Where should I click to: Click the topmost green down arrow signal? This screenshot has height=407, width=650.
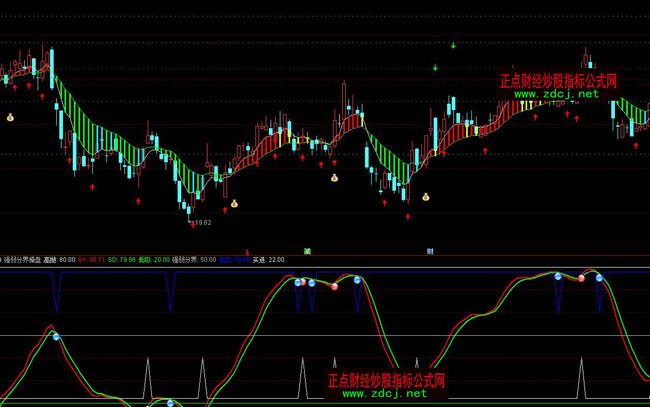click(453, 45)
